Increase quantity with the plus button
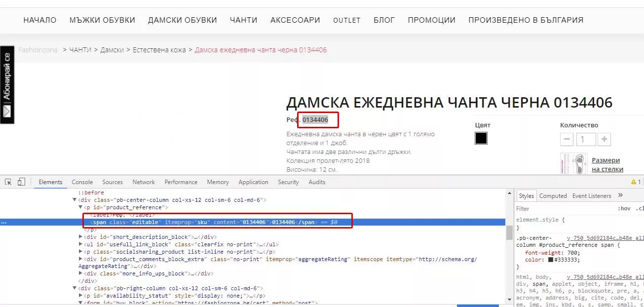The width and height of the screenshot is (644, 307). [605, 139]
